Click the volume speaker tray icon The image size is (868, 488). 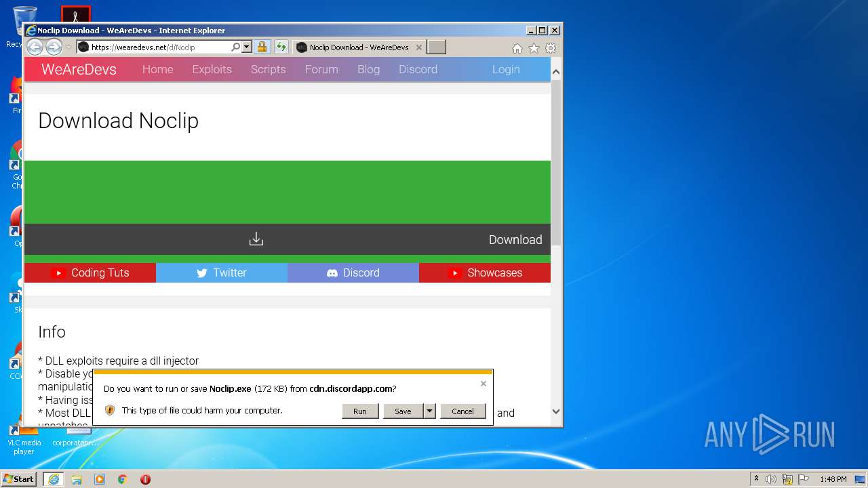[771, 479]
